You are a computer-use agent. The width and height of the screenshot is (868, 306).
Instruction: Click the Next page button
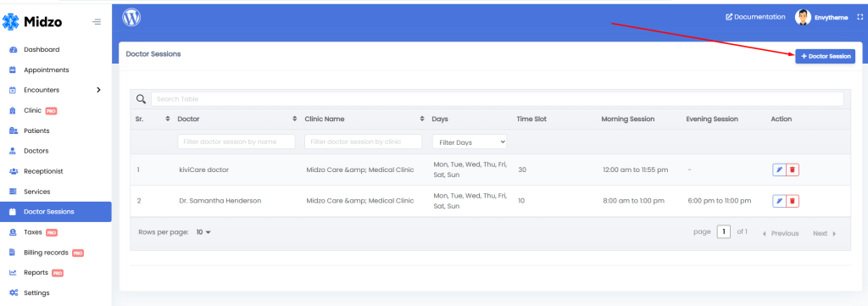825,233
